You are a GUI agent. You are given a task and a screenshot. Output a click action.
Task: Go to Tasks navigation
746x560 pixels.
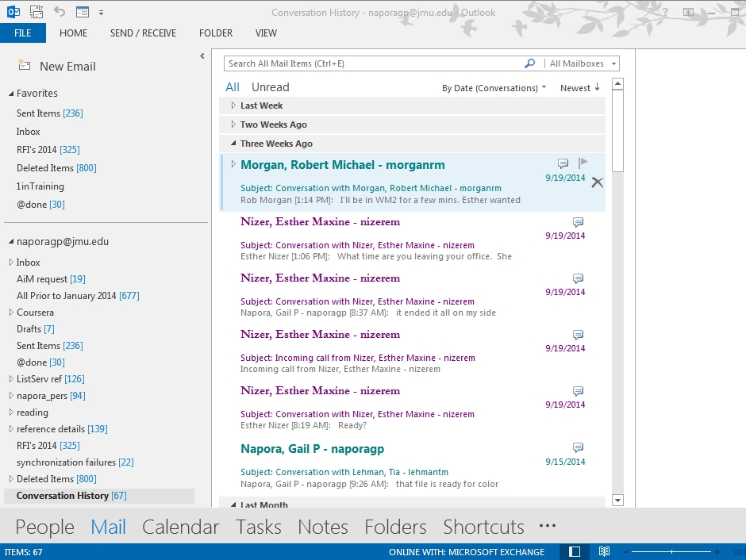[x=259, y=527]
